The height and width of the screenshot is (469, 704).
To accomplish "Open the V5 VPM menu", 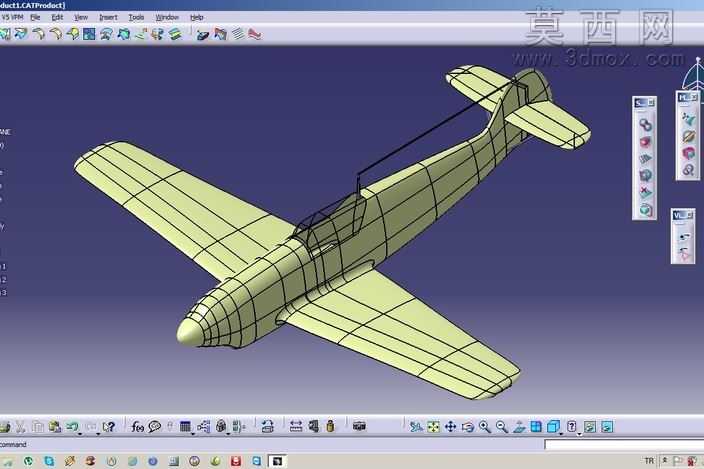I will pyautogui.click(x=12, y=18).
